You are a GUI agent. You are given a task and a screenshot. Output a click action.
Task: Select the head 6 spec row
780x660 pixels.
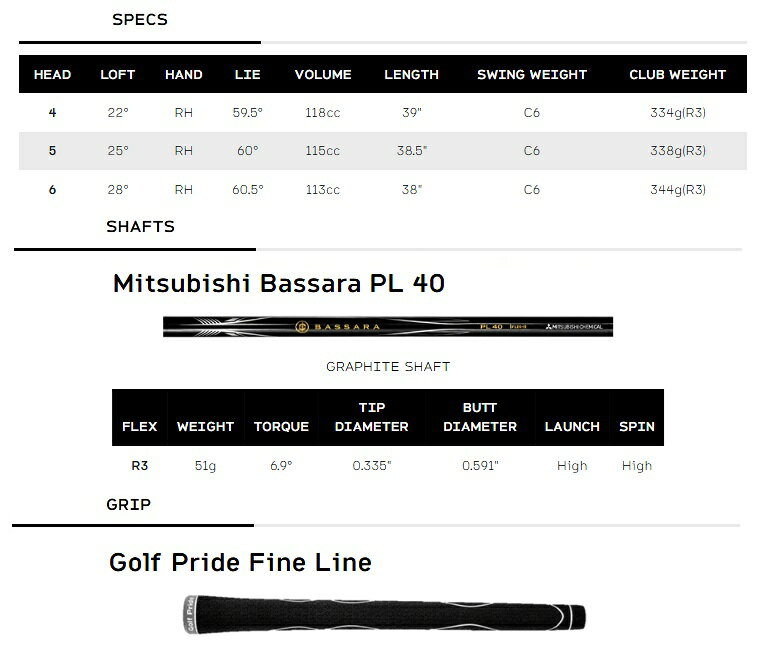[x=383, y=189]
